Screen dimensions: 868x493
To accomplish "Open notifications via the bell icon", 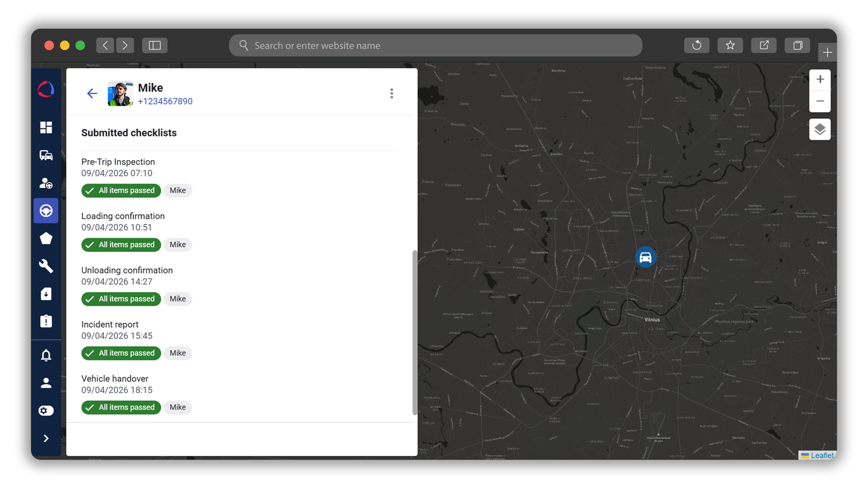I will [46, 355].
